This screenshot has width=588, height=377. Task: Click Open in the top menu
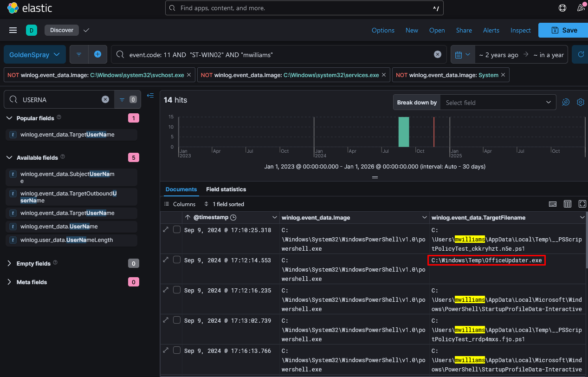click(x=437, y=30)
